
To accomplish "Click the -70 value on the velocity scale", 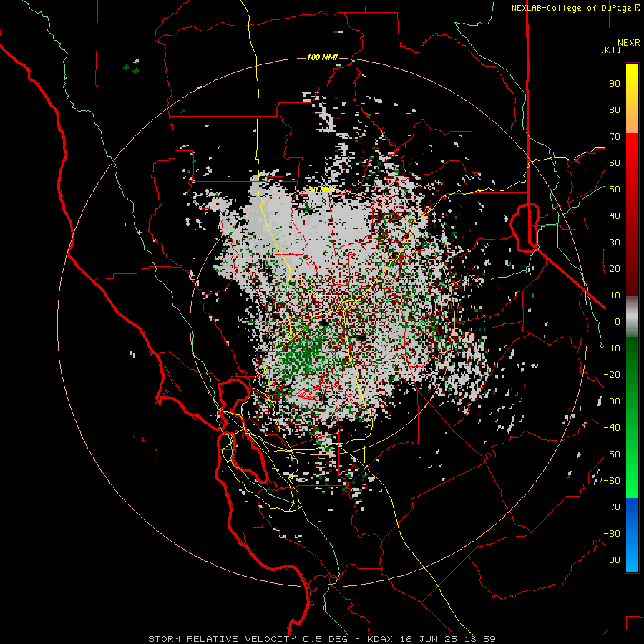I will point(612,507).
